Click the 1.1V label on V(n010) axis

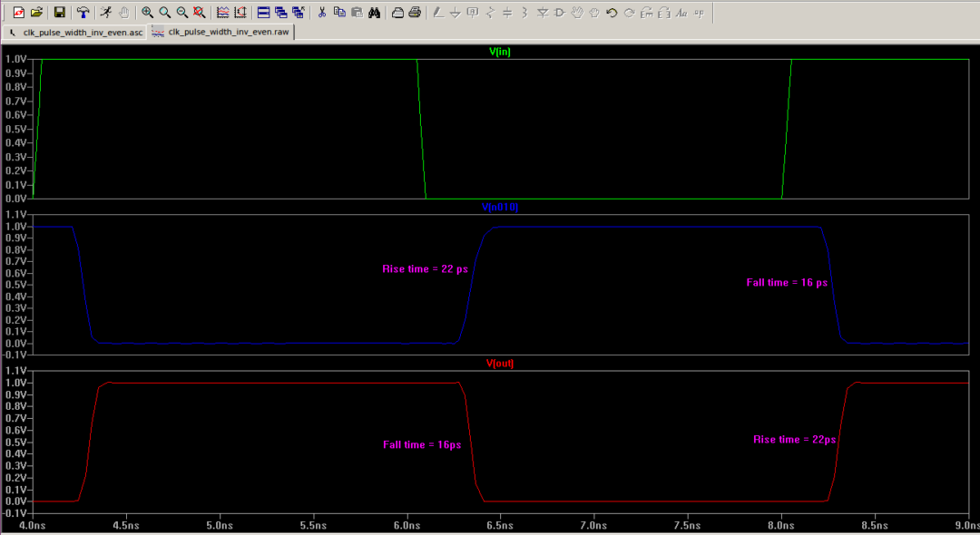15,215
